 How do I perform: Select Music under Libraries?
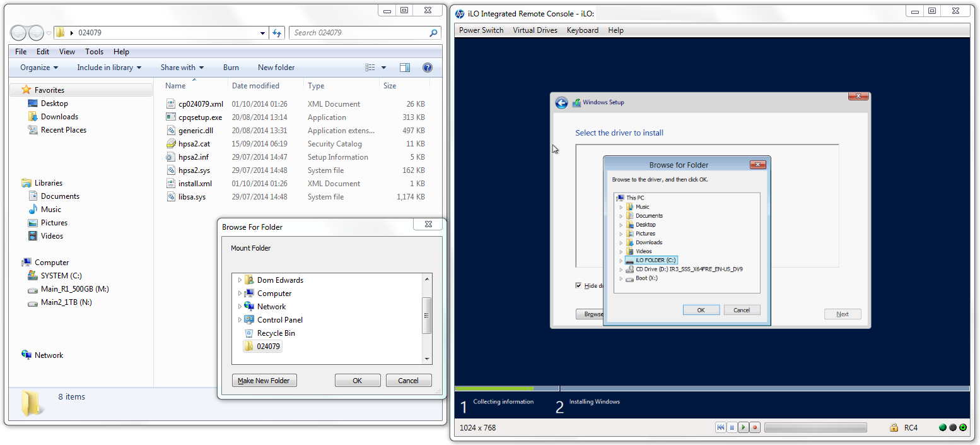point(51,210)
